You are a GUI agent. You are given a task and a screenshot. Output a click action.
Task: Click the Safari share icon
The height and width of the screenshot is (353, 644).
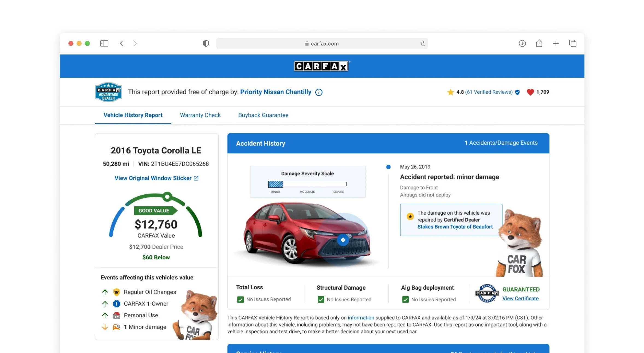click(539, 43)
